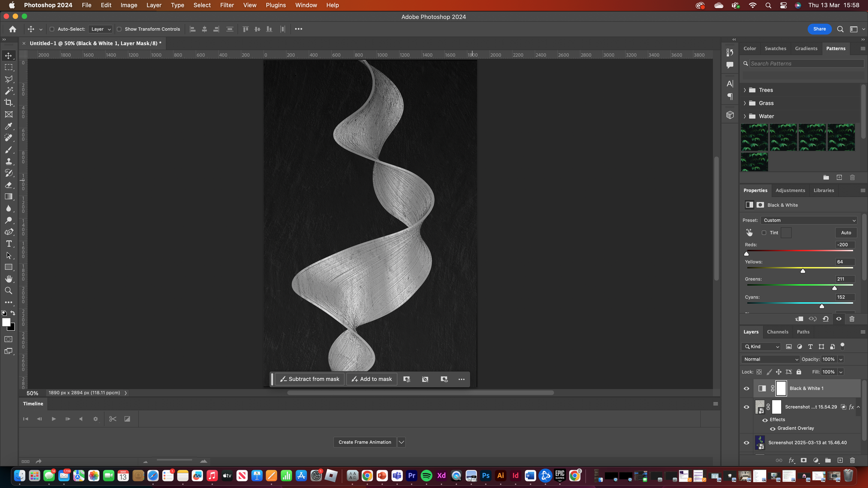Click Create Frame Animation button

click(x=365, y=442)
